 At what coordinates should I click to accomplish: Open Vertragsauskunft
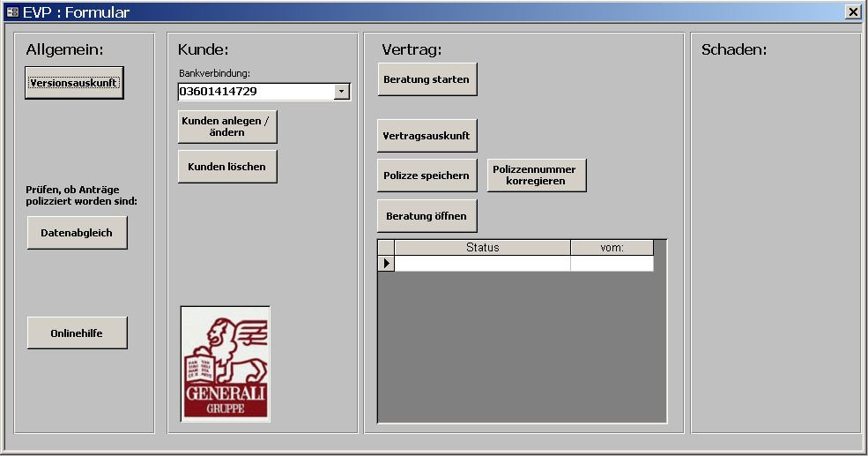[427, 137]
